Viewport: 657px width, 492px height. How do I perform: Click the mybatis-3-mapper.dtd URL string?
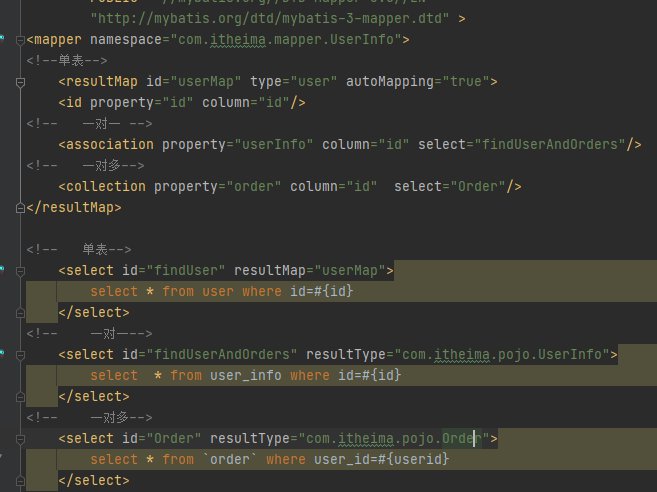(x=270, y=18)
